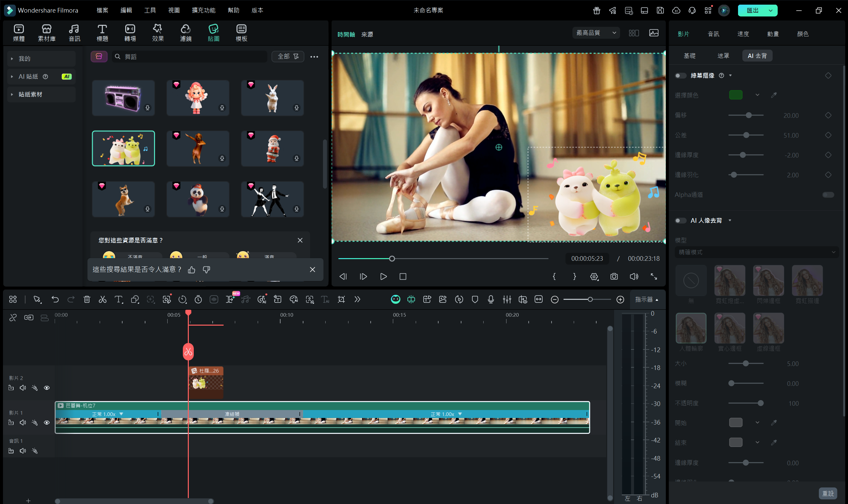This screenshot has width=848, height=504.
Task: Open the audio mixer icon
Action: (x=506, y=299)
